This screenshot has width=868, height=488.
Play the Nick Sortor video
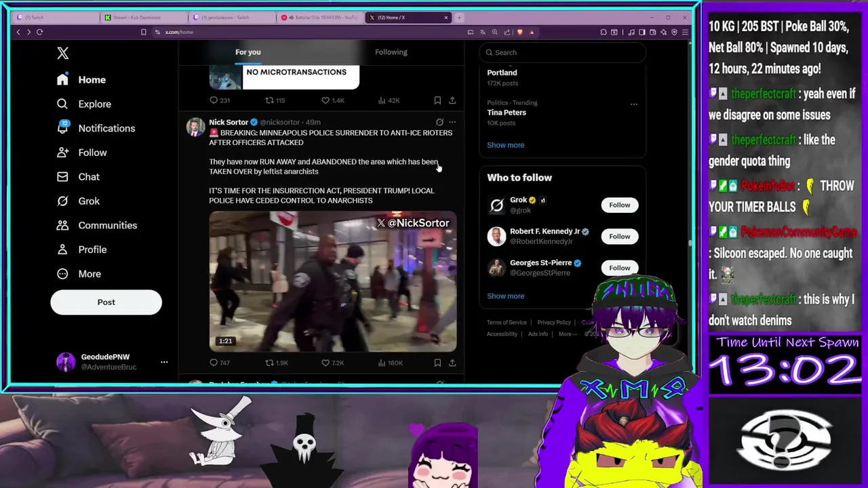[x=332, y=281]
